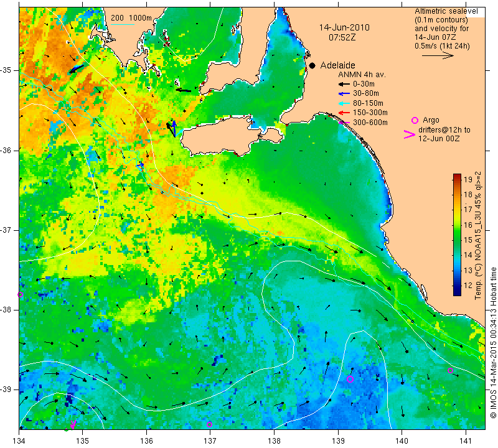This screenshot has height=448, width=498.
Task: Click latitude axis label -36
Action: pos(6,150)
